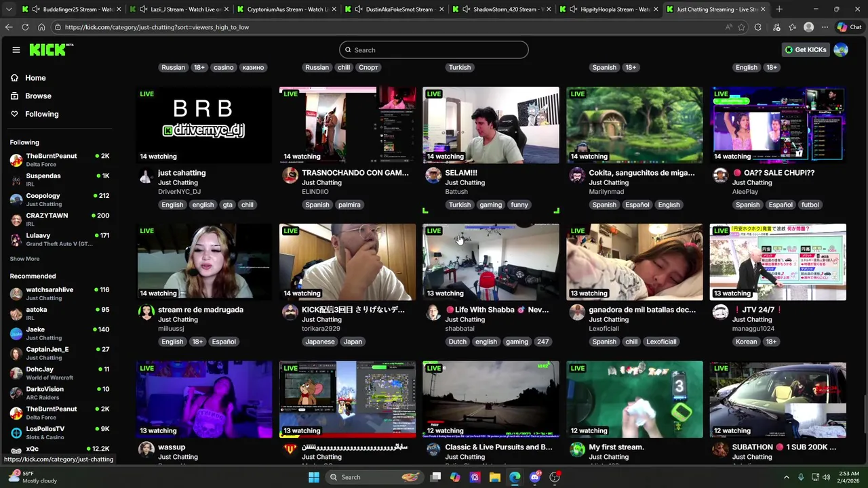Click the Kick search field
Viewport: 868px width, 488px height.
click(x=434, y=49)
